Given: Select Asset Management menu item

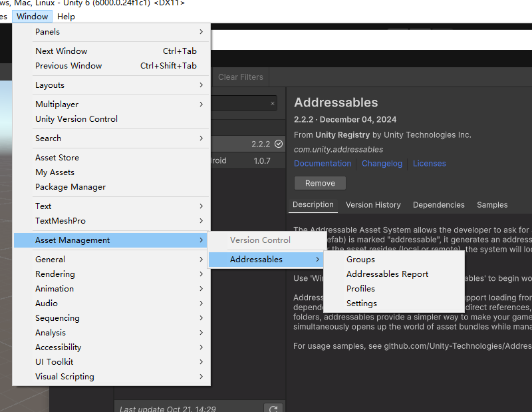Looking at the screenshot, I should point(111,240).
